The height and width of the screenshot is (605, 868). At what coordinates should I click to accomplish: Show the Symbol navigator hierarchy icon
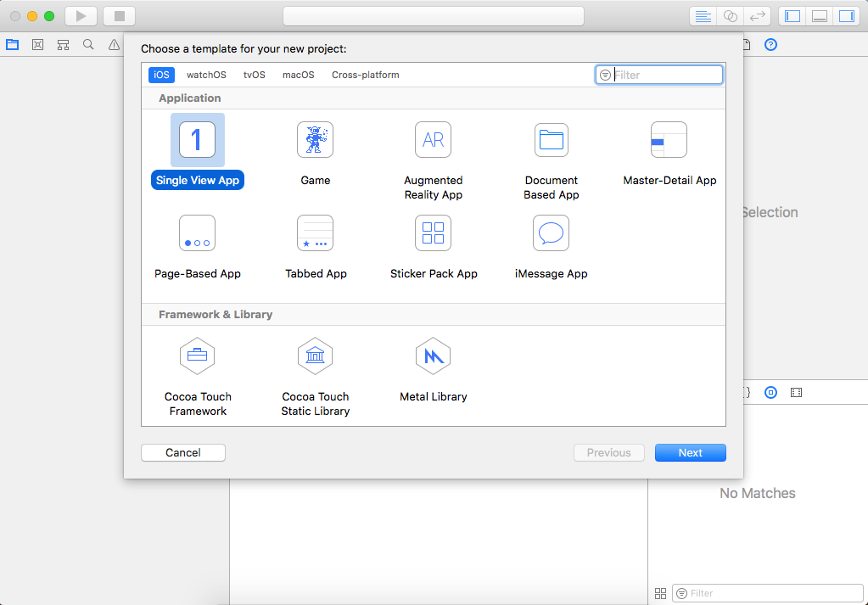click(63, 45)
